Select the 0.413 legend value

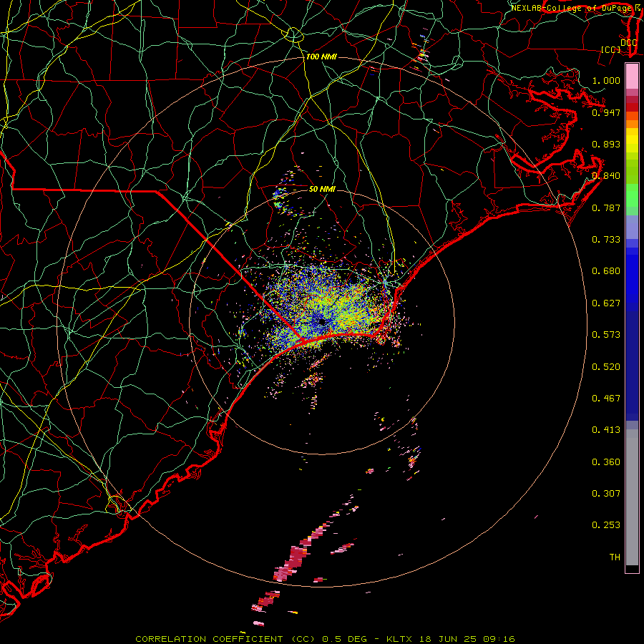coord(606,430)
